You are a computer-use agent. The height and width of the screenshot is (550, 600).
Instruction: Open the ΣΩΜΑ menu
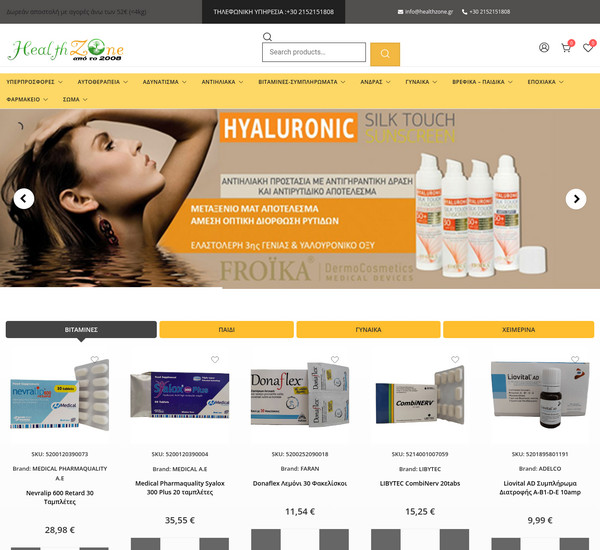(x=75, y=100)
